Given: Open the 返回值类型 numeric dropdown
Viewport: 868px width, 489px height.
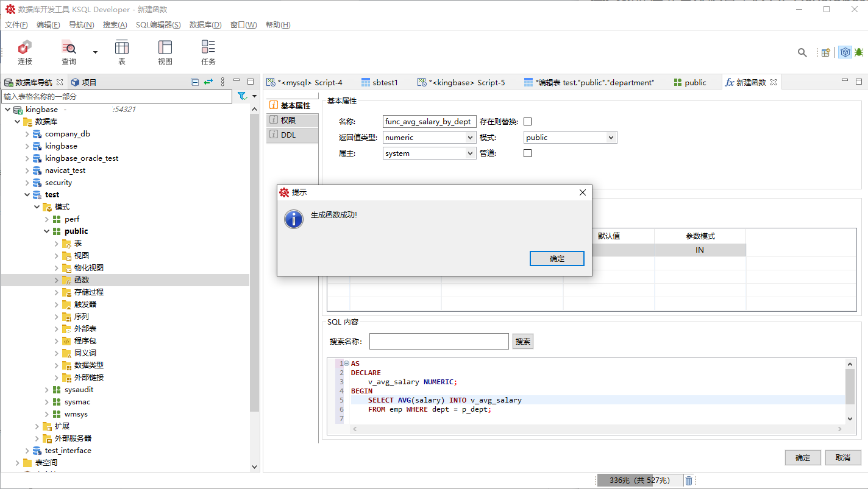Looking at the screenshot, I should pyautogui.click(x=470, y=138).
